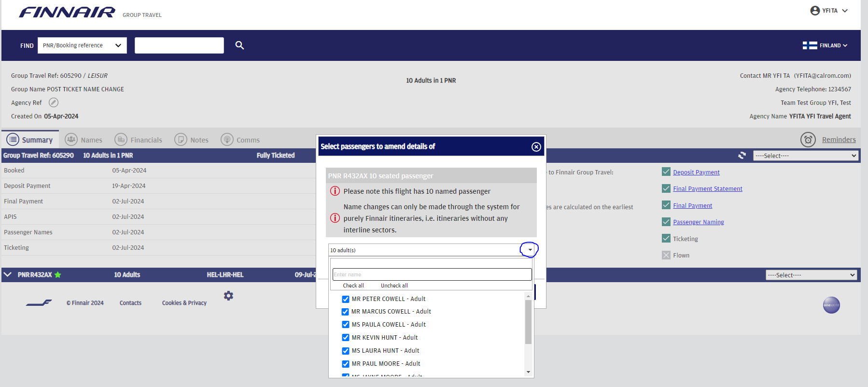Screen dimensions: 868x387
Task: Open the Cookies & Privacy footer link
Action: [x=184, y=303]
